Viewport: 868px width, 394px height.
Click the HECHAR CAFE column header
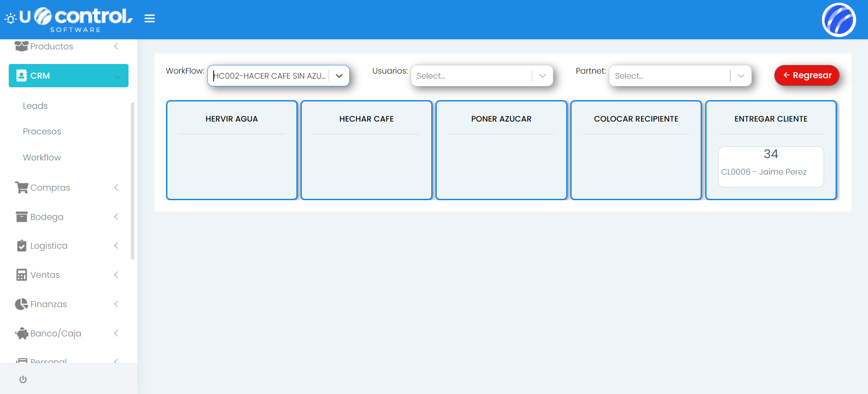tap(366, 119)
